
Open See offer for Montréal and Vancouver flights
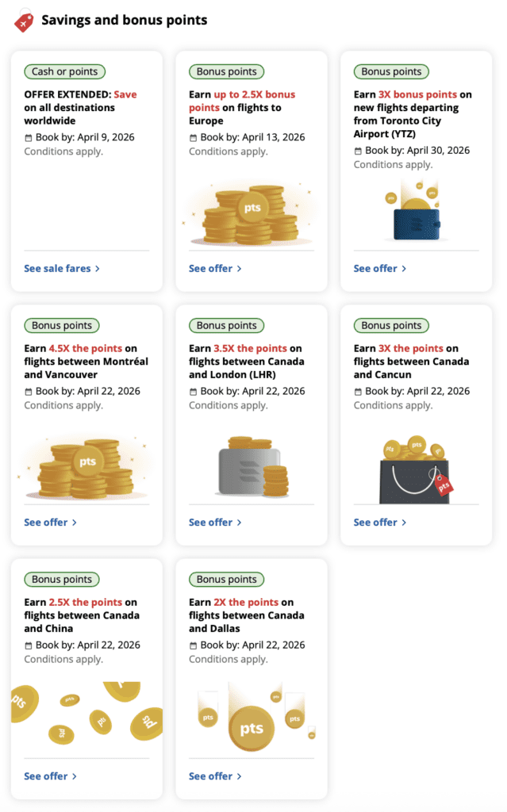click(50, 523)
